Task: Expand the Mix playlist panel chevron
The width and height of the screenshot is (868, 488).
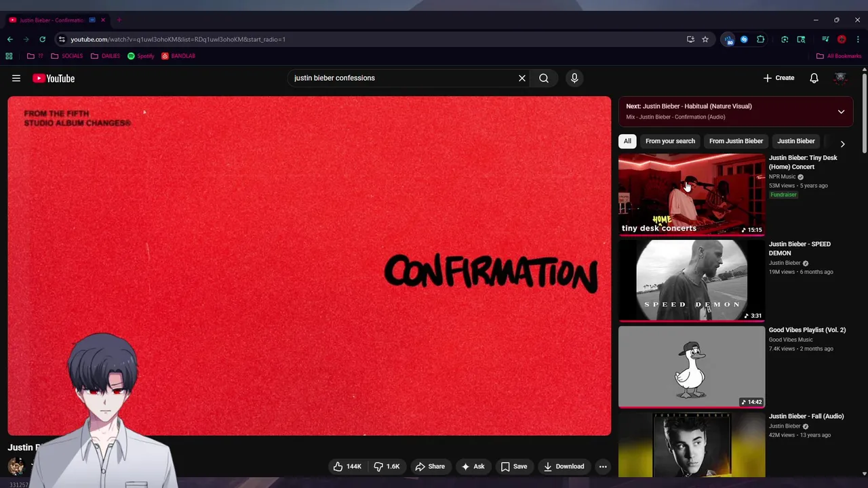Action: 841,112
